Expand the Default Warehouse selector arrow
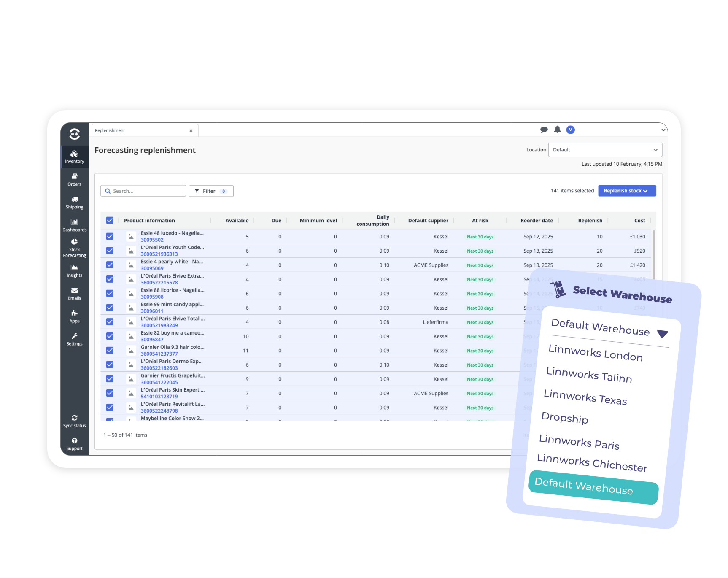Image resolution: width=728 pixels, height=578 pixels. click(663, 334)
